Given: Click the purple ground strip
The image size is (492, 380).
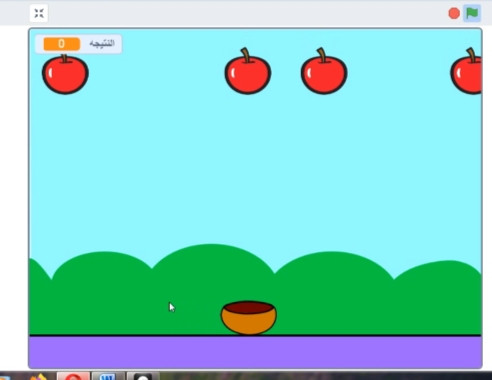Looking at the screenshot, I should (255, 352).
